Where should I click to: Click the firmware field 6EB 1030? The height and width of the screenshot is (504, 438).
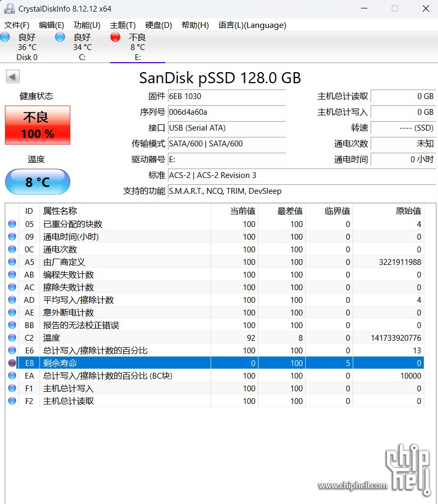[x=227, y=96]
